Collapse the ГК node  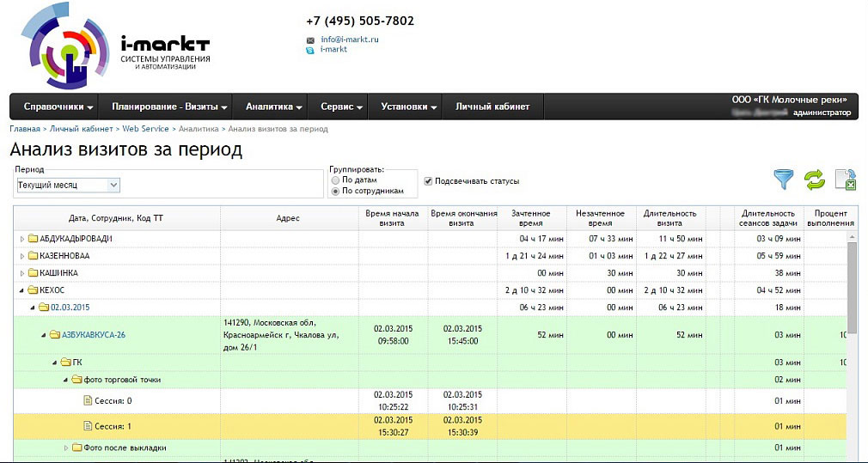pyautogui.click(x=55, y=362)
